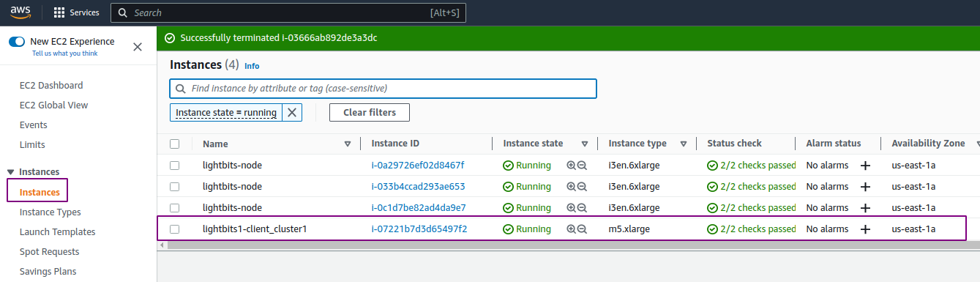Check the select-all instances checkbox
This screenshot has height=282, width=980.
(x=174, y=144)
